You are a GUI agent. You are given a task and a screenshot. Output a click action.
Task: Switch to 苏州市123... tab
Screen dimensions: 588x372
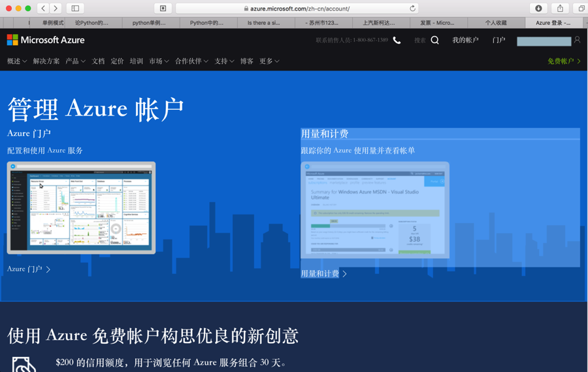[x=323, y=23]
